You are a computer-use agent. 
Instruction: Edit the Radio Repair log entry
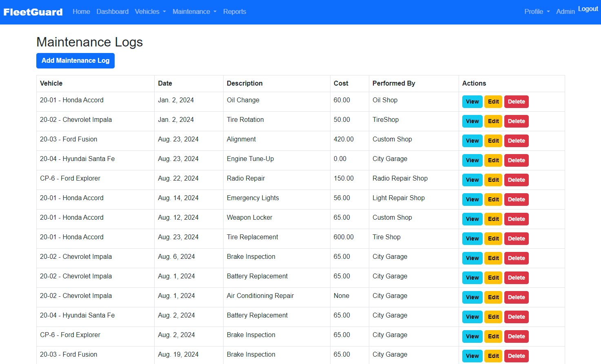(x=493, y=180)
